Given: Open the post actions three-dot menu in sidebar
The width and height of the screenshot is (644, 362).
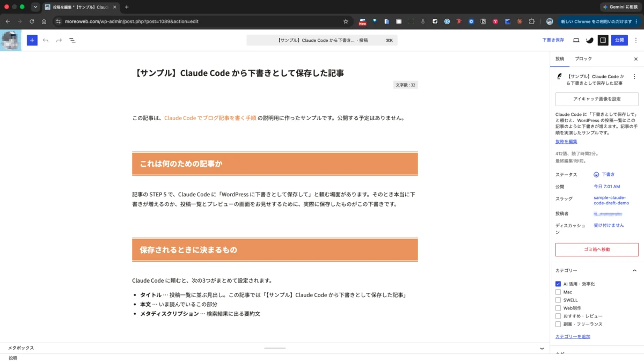Looking at the screenshot, I should 634,77.
